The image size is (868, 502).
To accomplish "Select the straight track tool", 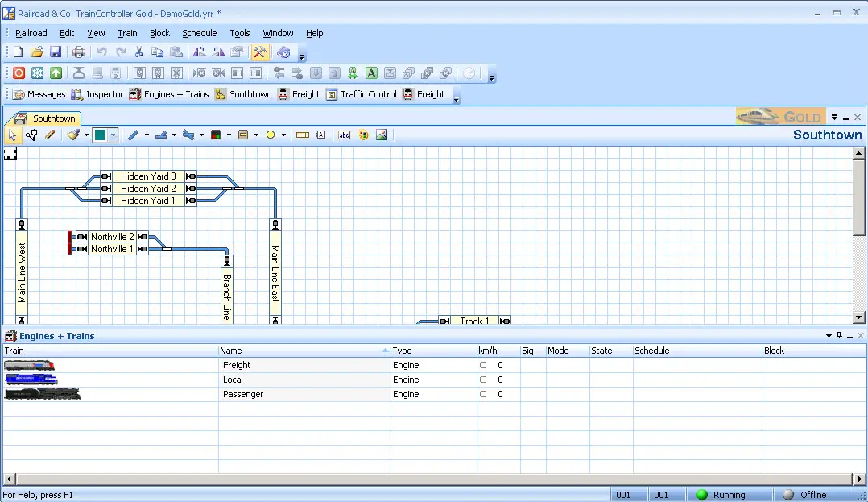I will click(134, 135).
